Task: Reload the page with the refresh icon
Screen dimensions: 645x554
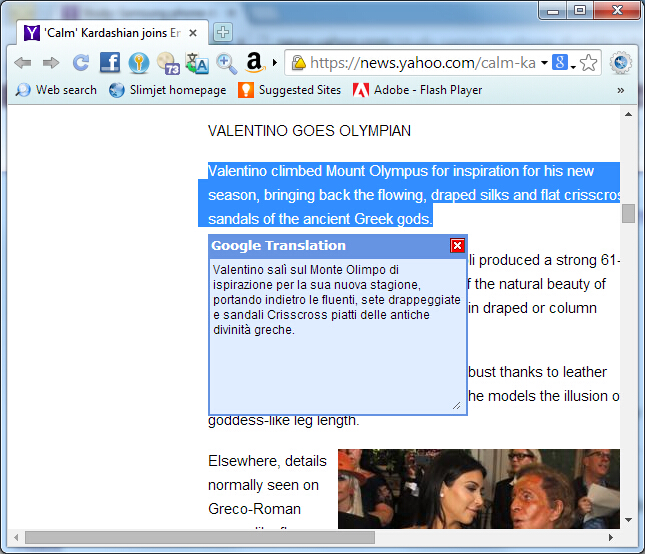Action: tap(81, 63)
